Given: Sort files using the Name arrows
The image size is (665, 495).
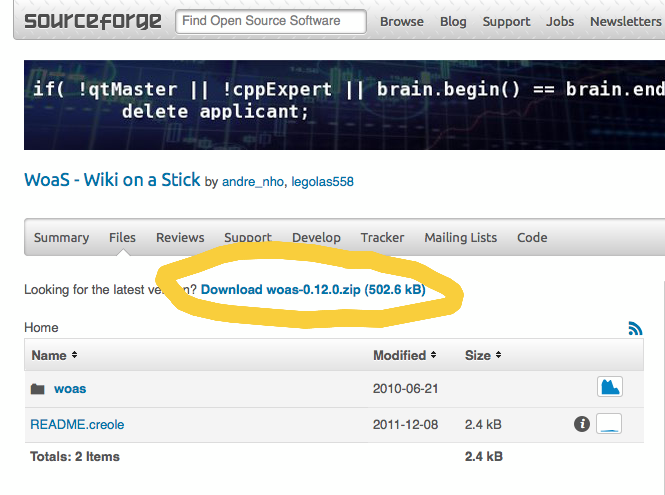Looking at the screenshot, I should [74, 355].
